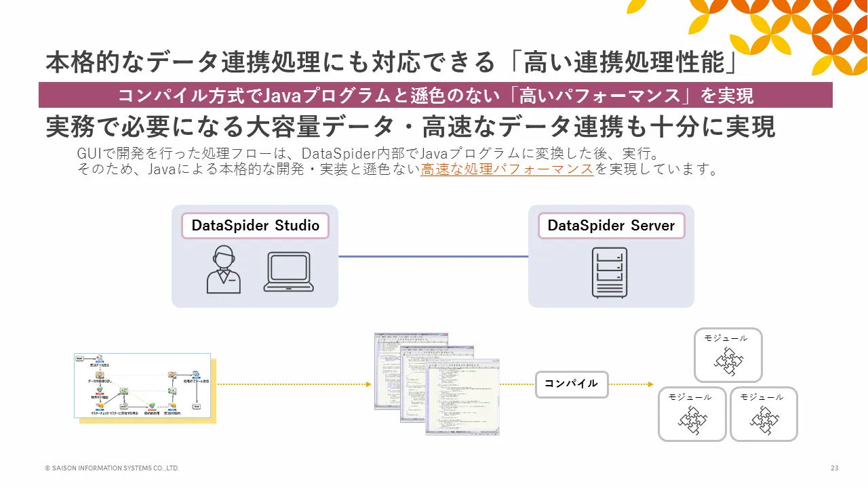Click the DataSpider Server label box
Viewport: 868px width, 488px height.
pos(611,226)
